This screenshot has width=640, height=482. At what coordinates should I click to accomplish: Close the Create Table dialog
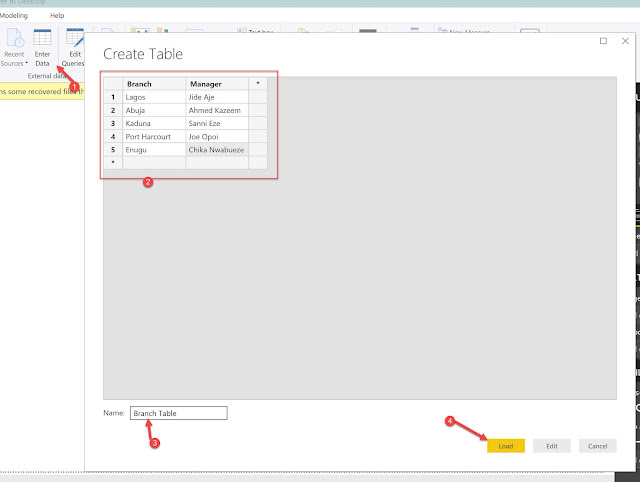coord(625,41)
